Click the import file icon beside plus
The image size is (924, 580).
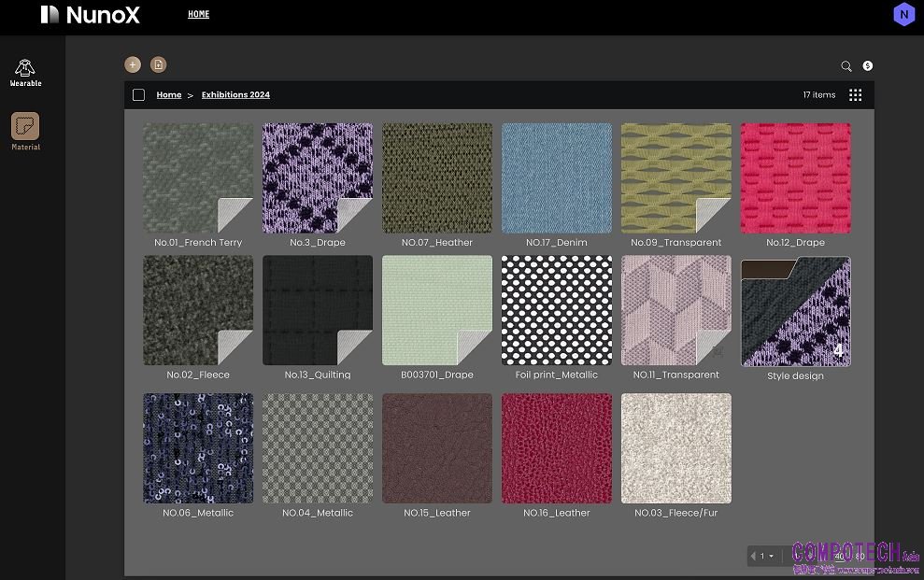click(x=159, y=64)
